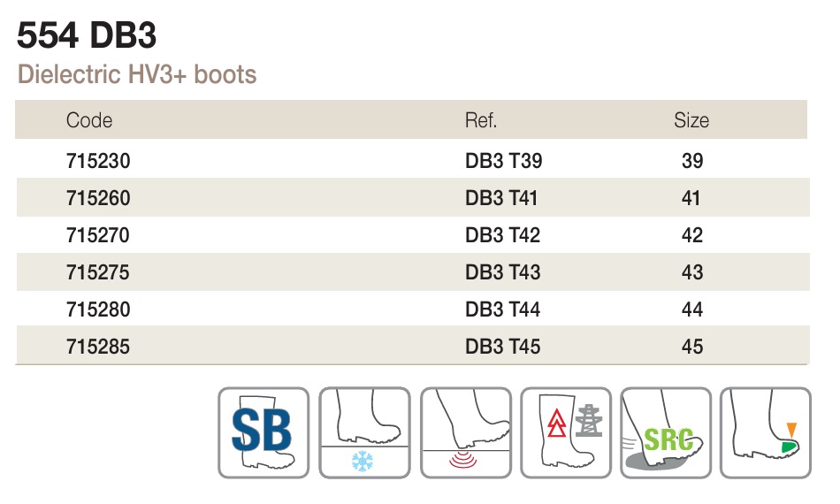
Task: Click the SRC slip resistance icon
Action: point(666,432)
